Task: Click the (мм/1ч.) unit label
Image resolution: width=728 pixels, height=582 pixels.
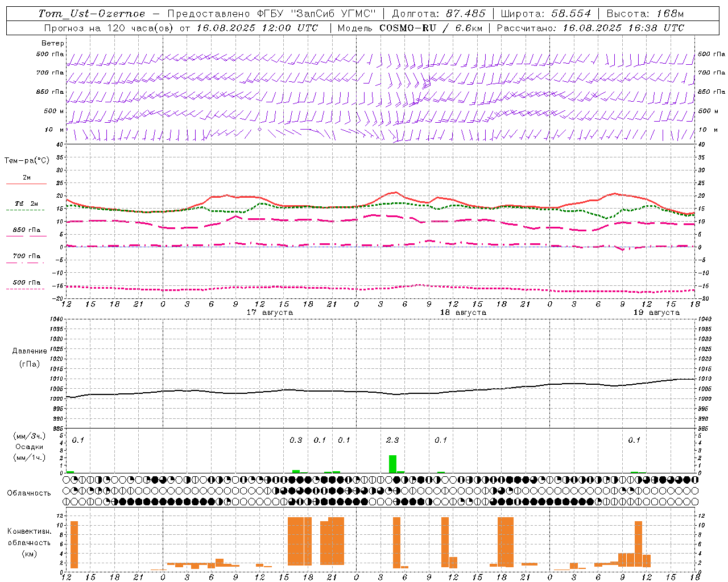Action: (30, 458)
